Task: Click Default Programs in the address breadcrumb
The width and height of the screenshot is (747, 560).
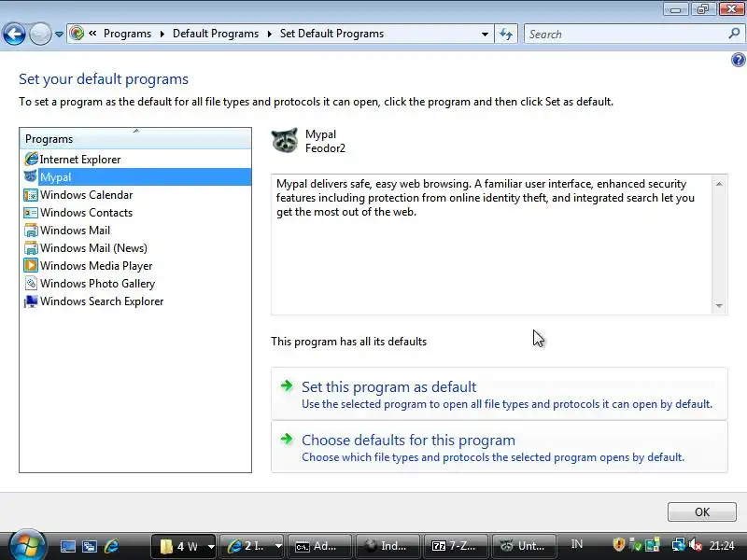Action: click(216, 34)
